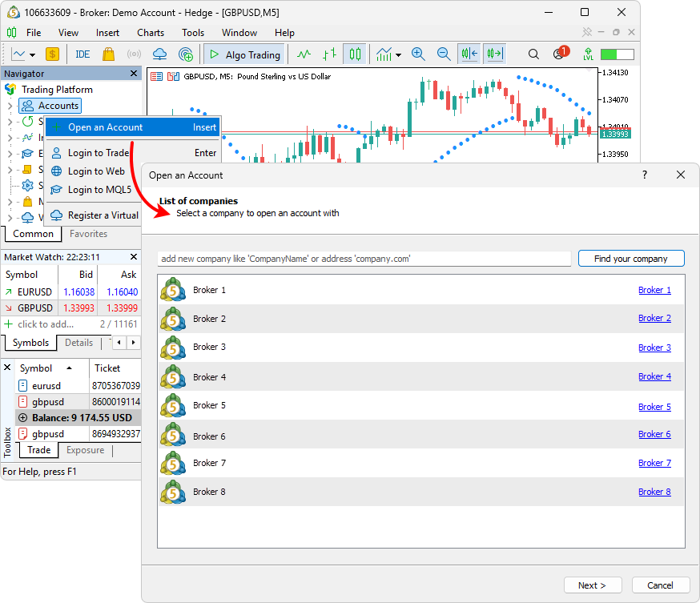Close the Navigator panel

134,73
